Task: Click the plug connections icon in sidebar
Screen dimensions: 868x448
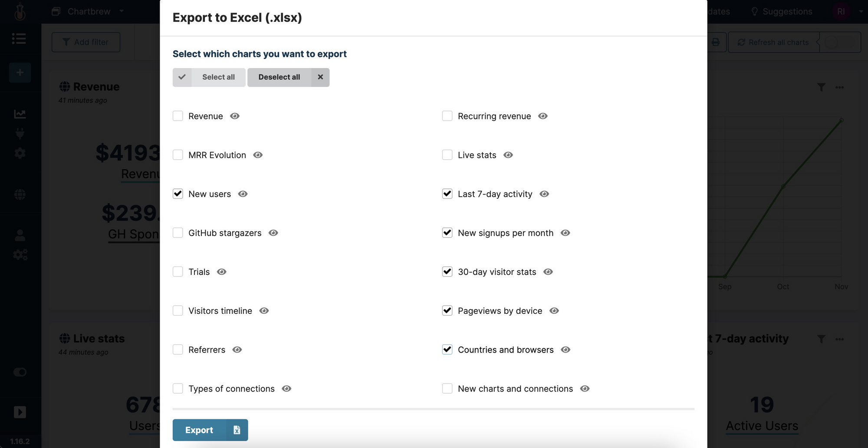Action: pyautogui.click(x=20, y=133)
